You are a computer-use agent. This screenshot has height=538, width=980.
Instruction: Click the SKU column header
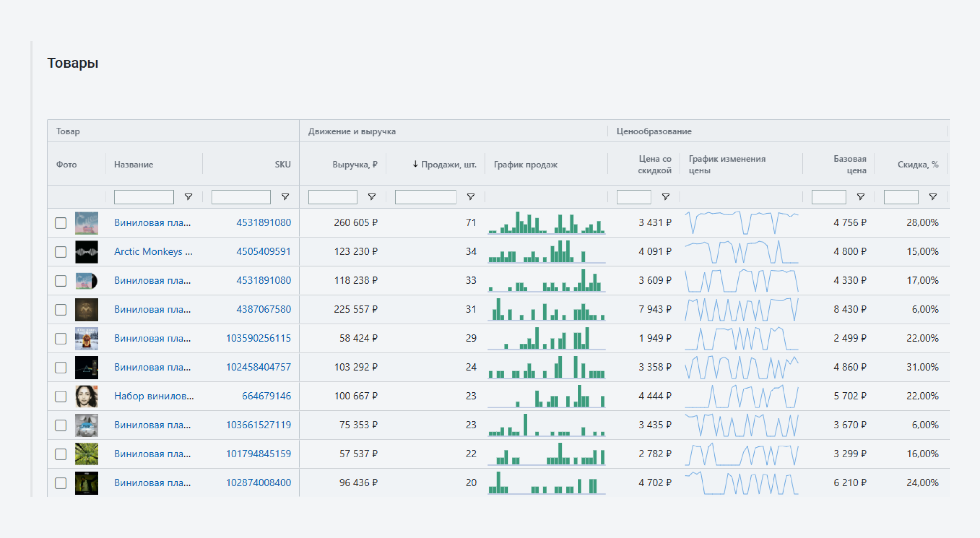pos(282,164)
